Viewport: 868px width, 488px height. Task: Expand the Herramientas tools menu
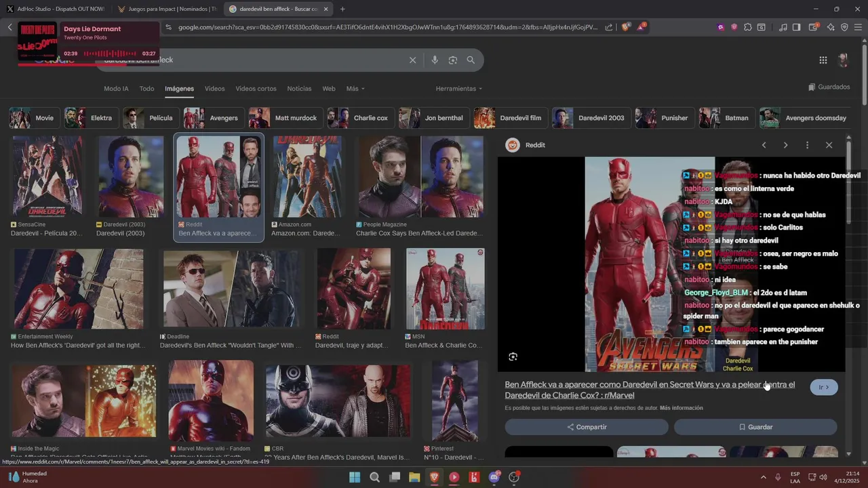click(x=459, y=89)
